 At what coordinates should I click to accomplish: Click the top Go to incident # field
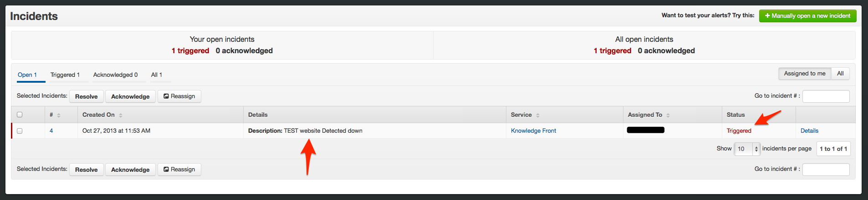pos(826,96)
